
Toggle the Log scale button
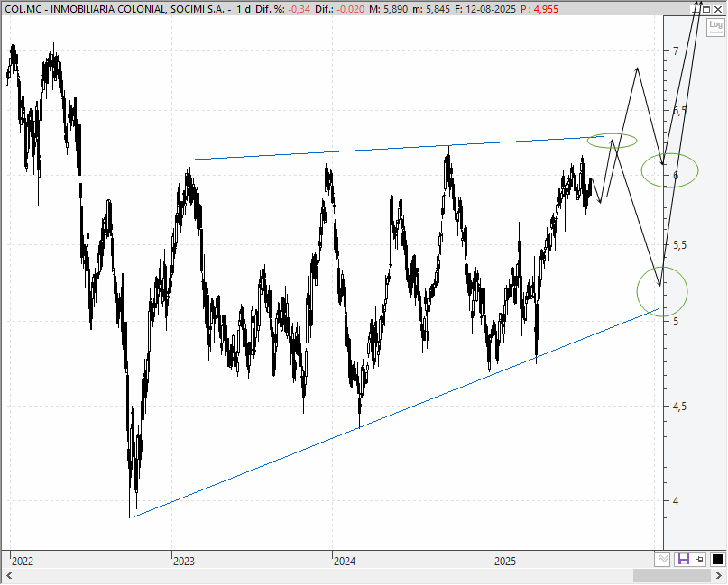(x=715, y=26)
